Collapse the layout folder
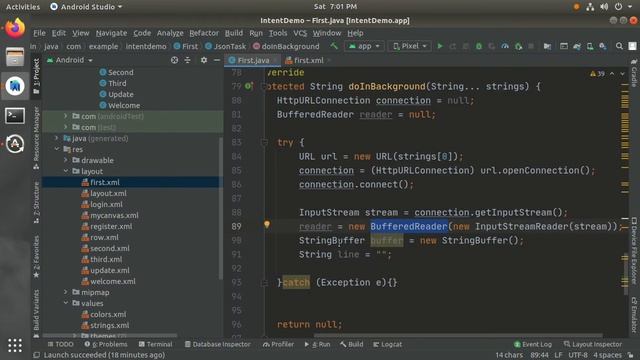Screen dimensions: 640x360 [x=66, y=171]
